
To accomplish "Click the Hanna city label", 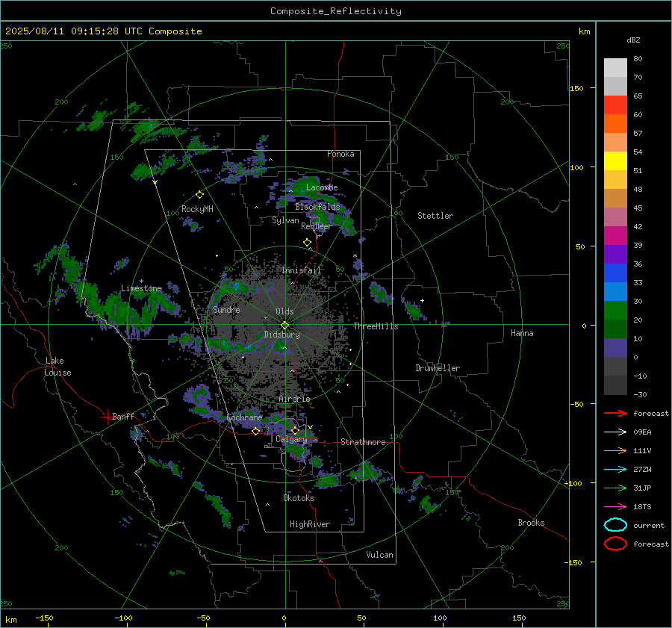I will [x=522, y=333].
